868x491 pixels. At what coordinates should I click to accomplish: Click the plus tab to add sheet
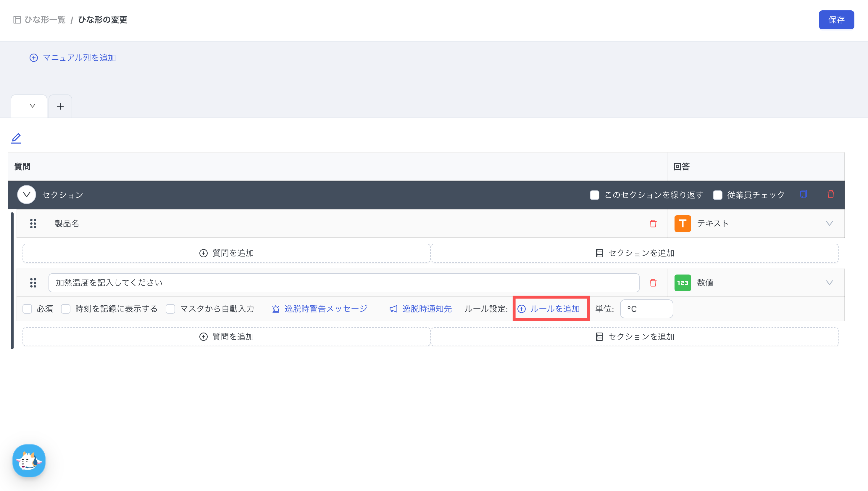[x=60, y=107]
